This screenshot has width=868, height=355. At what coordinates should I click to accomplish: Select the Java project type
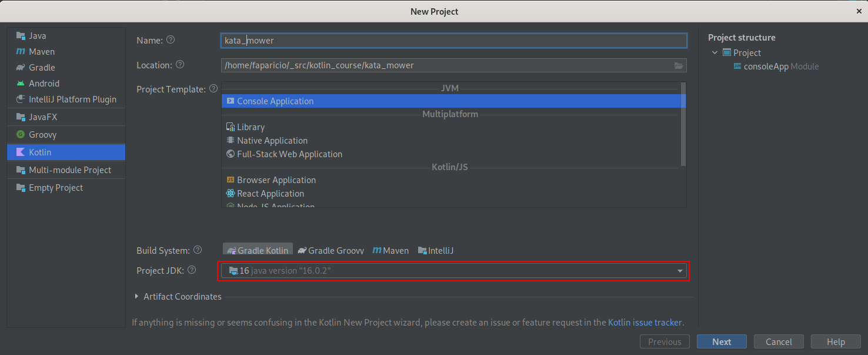point(66,36)
